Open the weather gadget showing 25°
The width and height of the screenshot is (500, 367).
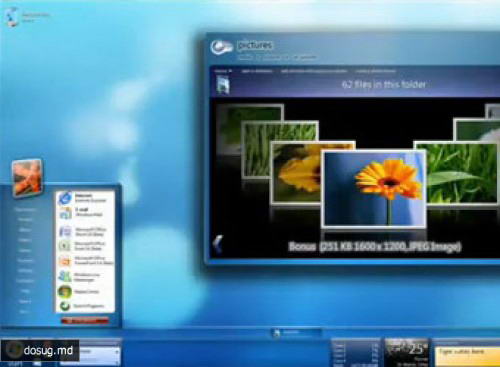pos(407,353)
